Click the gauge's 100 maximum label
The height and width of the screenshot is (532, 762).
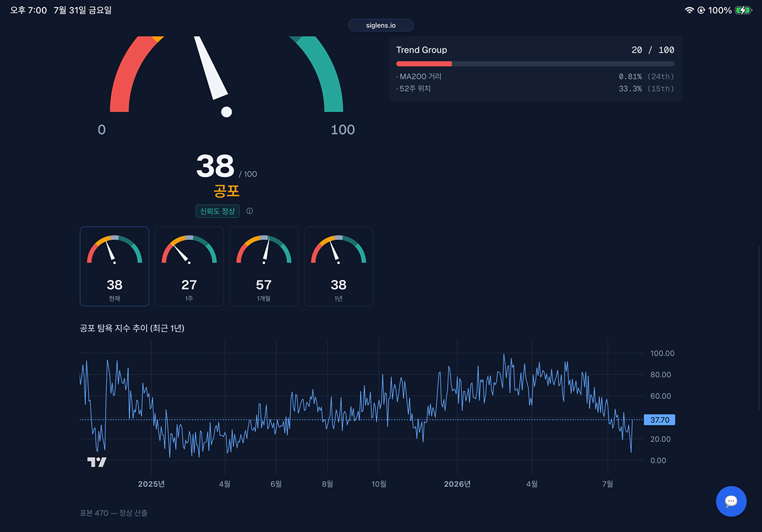(x=343, y=130)
